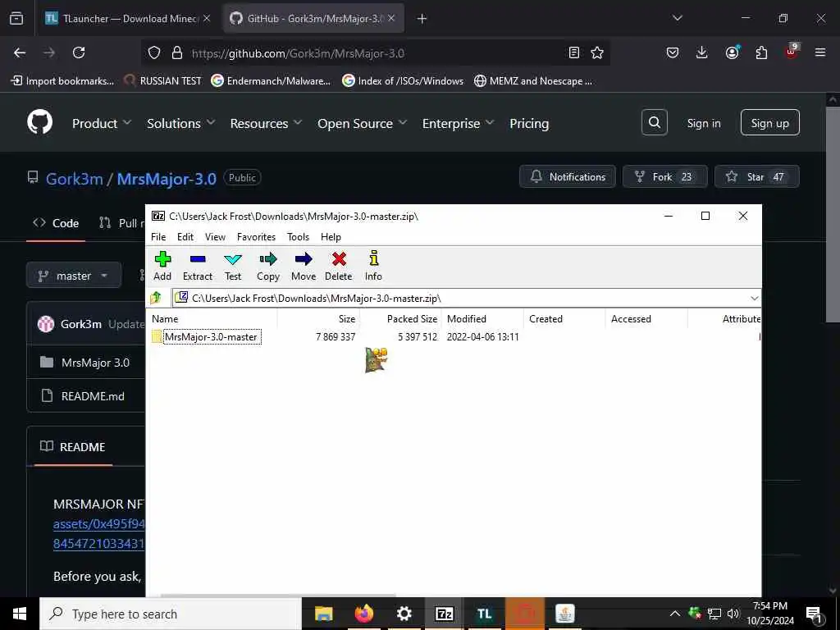Image resolution: width=840 pixels, height=630 pixels.
Task: Run archive Test from 7-Zip toolbar
Action: point(232,267)
